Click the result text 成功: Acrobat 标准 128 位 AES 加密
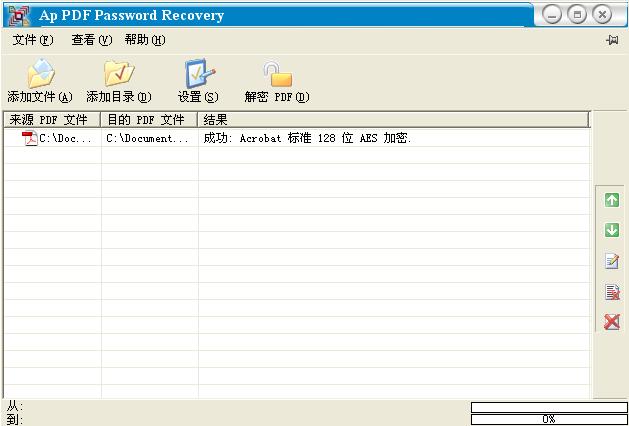This screenshot has height=426, width=629. tap(307, 138)
